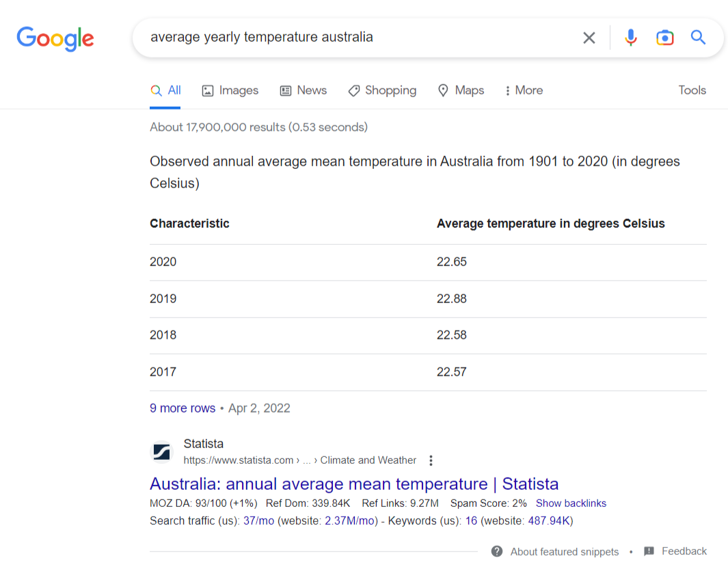Click the Google logo to return home

(x=55, y=39)
